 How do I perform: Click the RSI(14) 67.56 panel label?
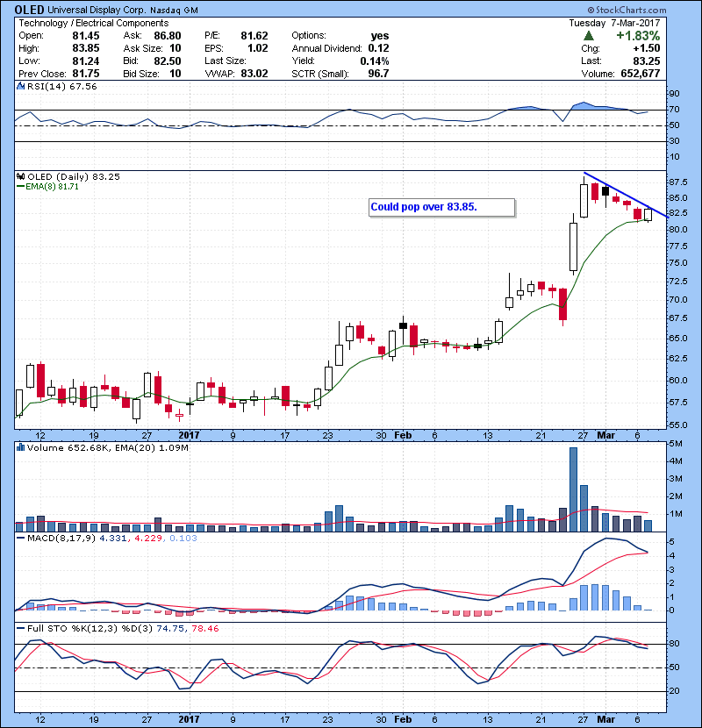(x=62, y=86)
